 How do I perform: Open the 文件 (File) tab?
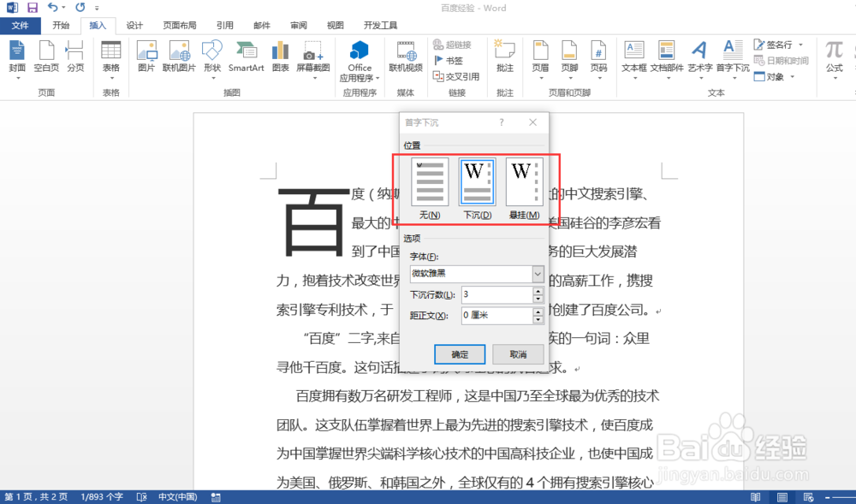(x=21, y=26)
